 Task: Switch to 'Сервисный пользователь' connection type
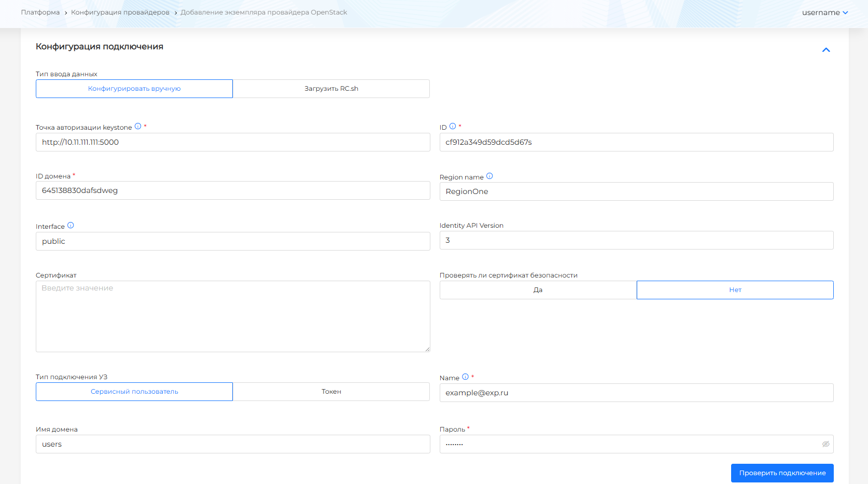134,392
